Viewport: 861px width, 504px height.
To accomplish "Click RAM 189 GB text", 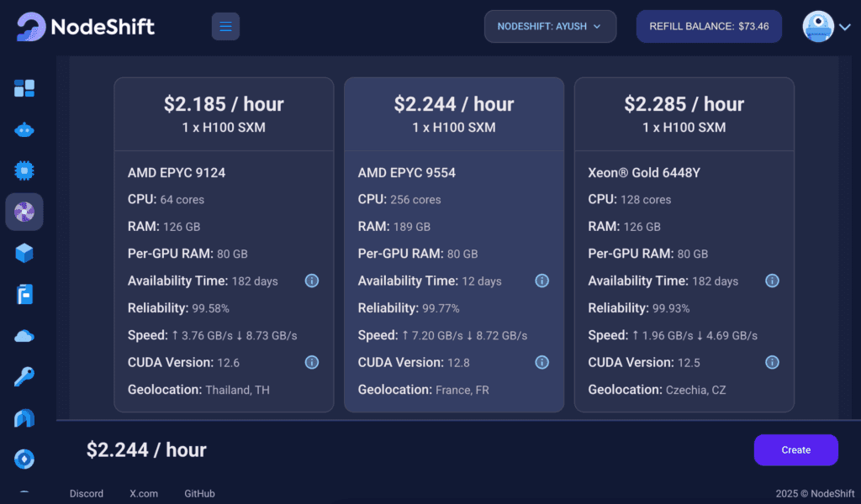I will [394, 227].
